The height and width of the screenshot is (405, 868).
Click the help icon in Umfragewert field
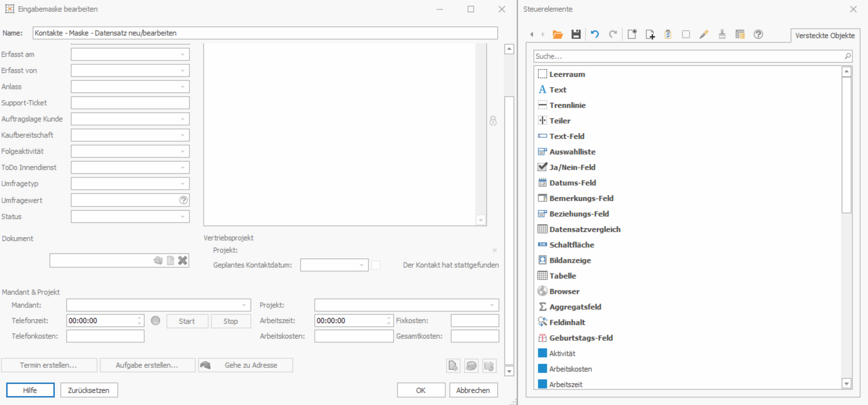pyautogui.click(x=184, y=200)
